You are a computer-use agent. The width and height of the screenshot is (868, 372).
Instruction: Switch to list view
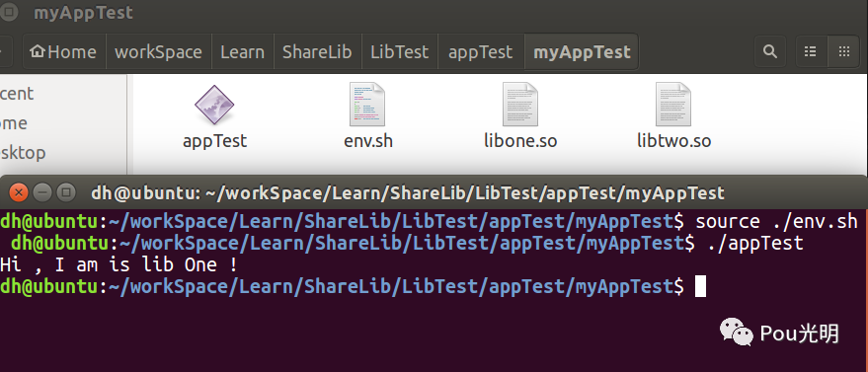click(x=811, y=52)
